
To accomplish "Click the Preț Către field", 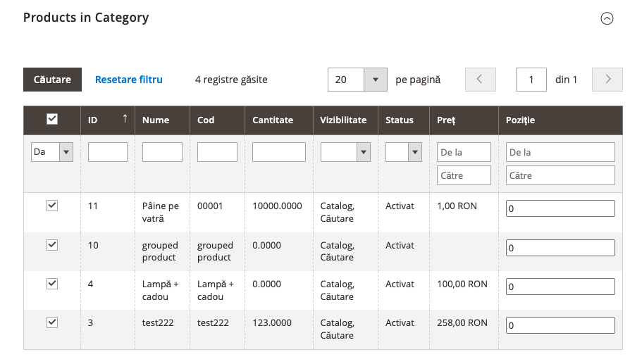I will [x=464, y=175].
